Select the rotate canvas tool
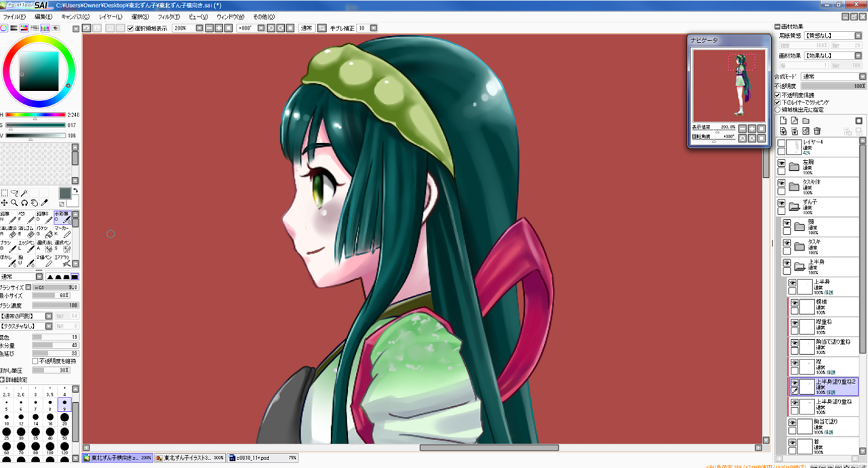Screen dimensions: 868x468 click(x=24, y=203)
